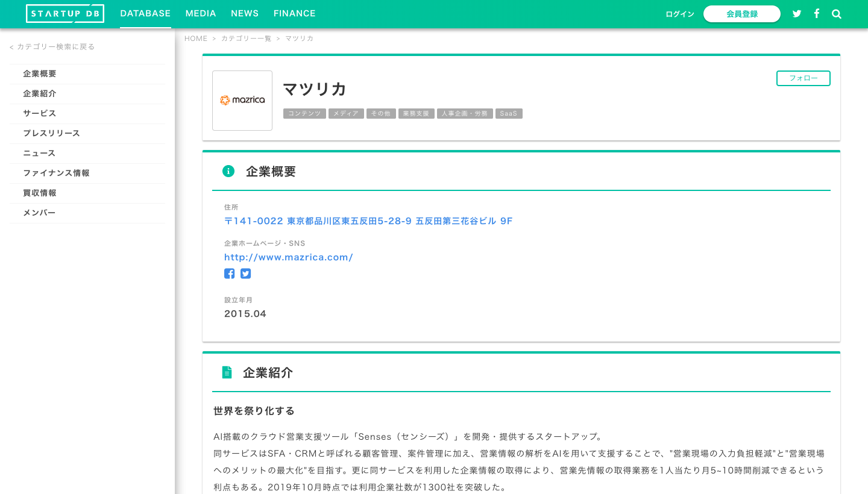Click マツリカ in the breadcrumb

click(x=300, y=39)
